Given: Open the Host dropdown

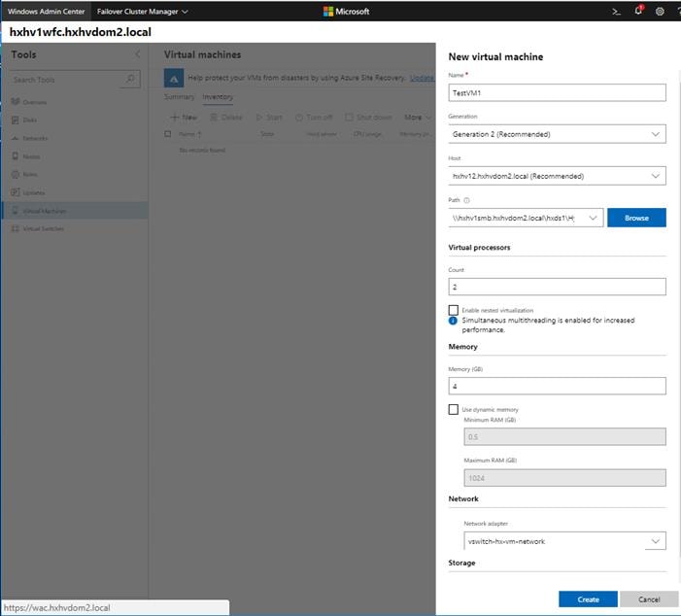Looking at the screenshot, I should [x=557, y=176].
